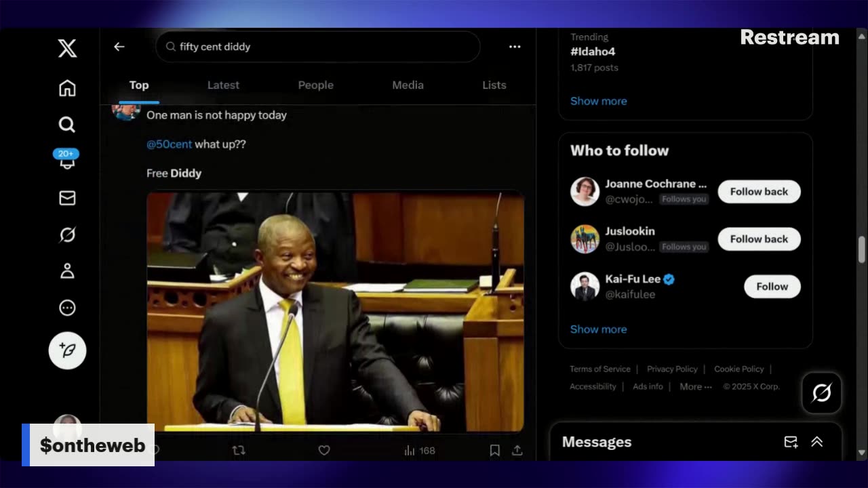Image resolution: width=868 pixels, height=488 pixels.
Task: Open the #Idaho4 trending topic
Action: click(593, 52)
